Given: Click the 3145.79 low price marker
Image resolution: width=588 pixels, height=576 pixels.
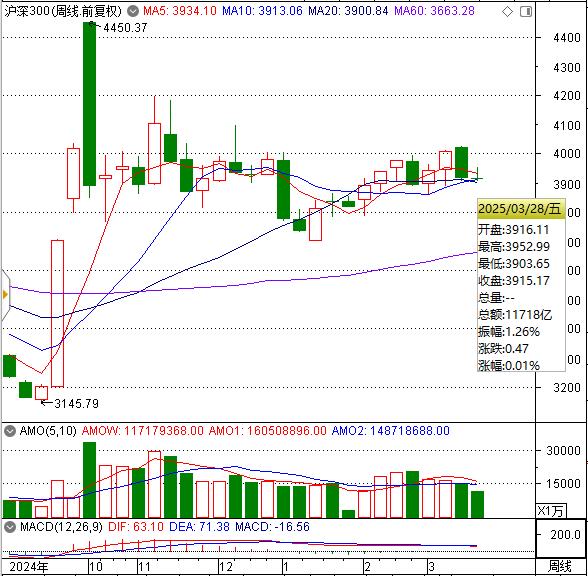Looking at the screenshot, I should [76, 404].
